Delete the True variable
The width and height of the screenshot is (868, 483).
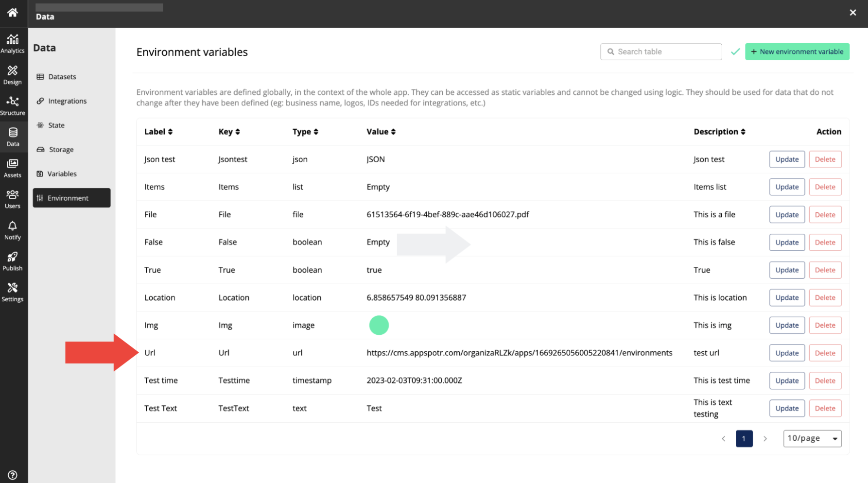coord(825,270)
